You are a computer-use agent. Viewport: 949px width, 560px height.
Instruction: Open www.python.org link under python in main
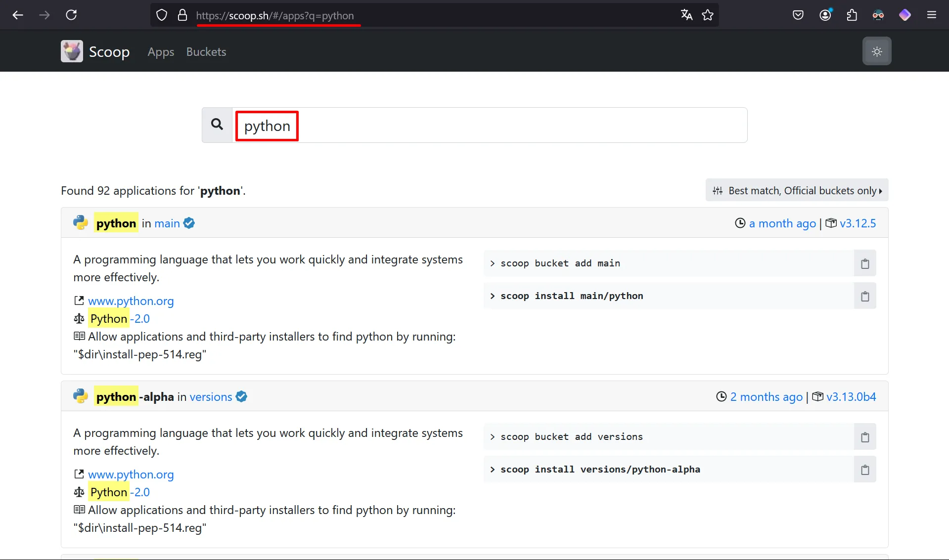point(131,301)
